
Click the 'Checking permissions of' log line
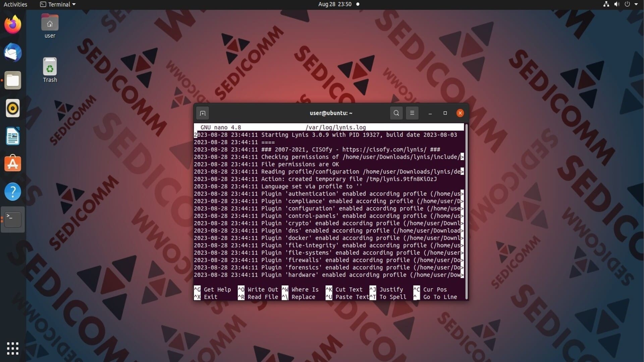[329, 157]
